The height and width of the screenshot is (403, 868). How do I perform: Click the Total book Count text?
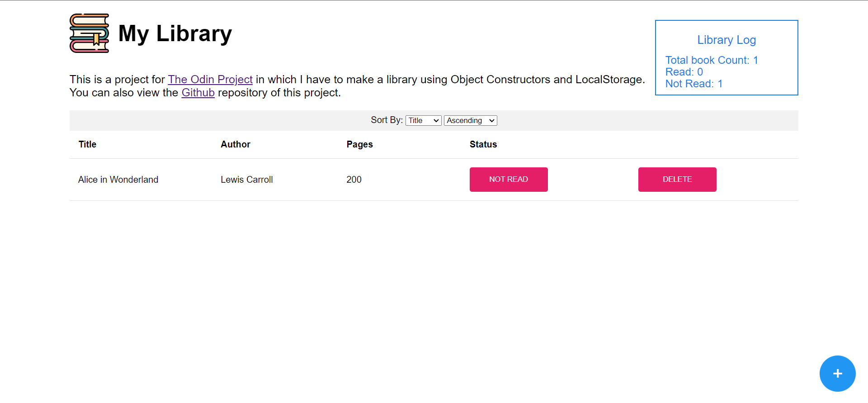[712, 60]
